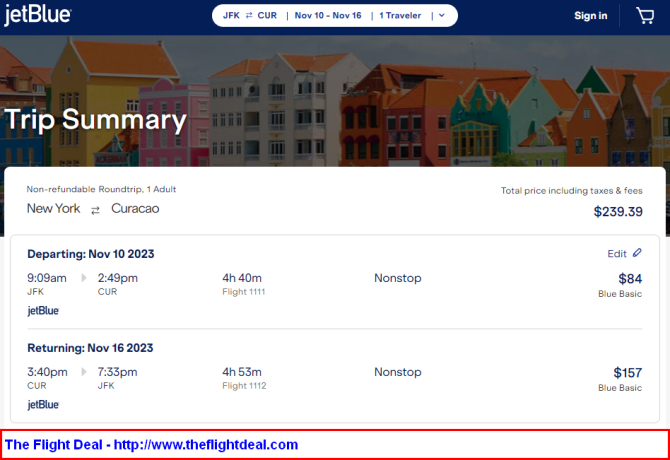Click Flight 1112 label
This screenshot has width=670, height=460.
244,386
